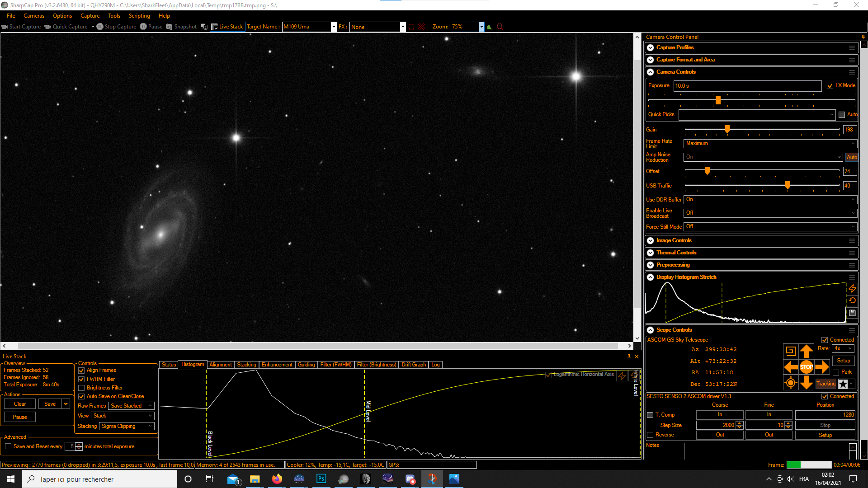Open the Tools menu

point(114,16)
